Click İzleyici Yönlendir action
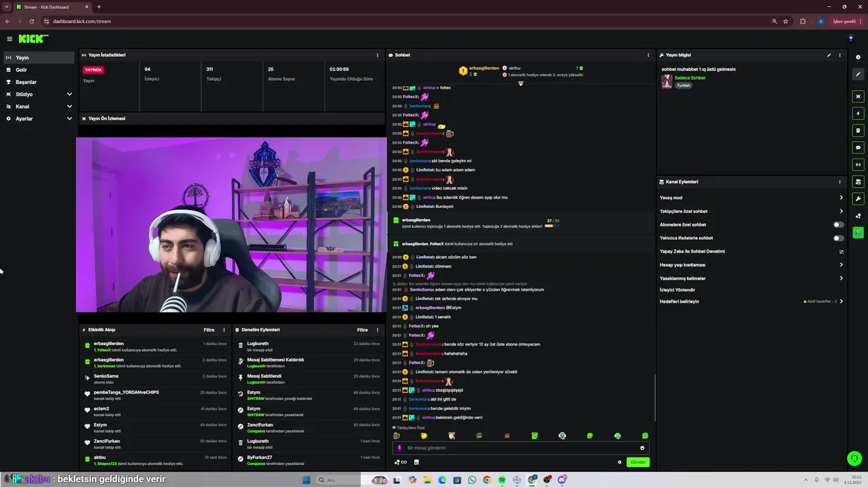This screenshot has width=868, height=488. coord(677,290)
